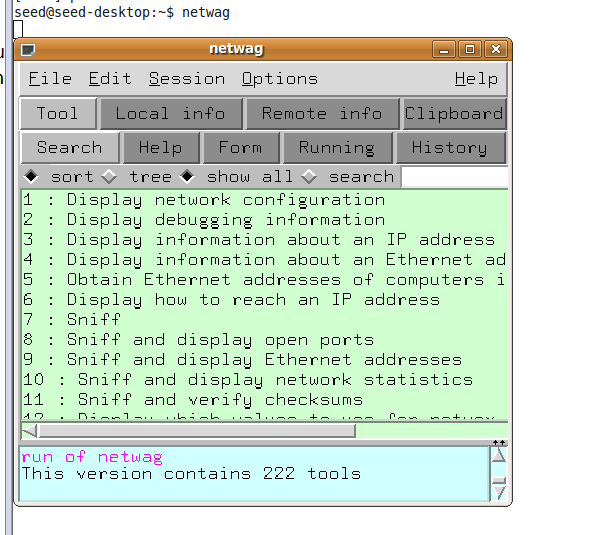Select tool 11 Sniff and verify checksums

click(265, 400)
